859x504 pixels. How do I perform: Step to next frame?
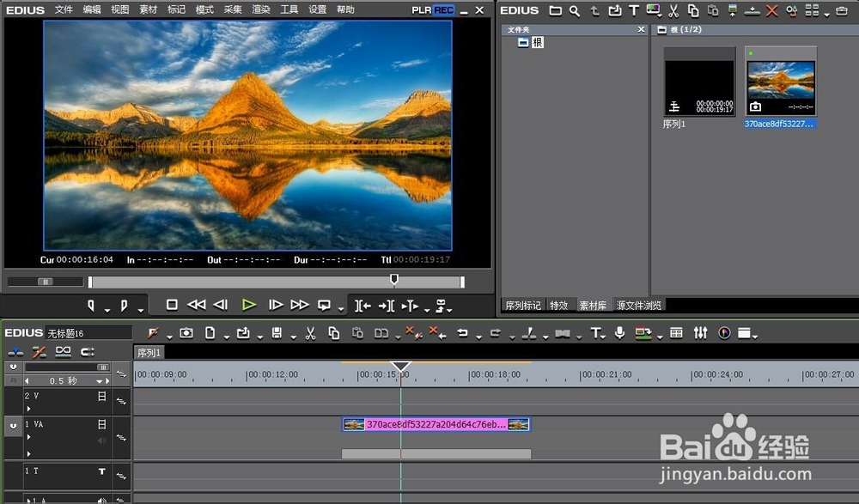pos(276,305)
